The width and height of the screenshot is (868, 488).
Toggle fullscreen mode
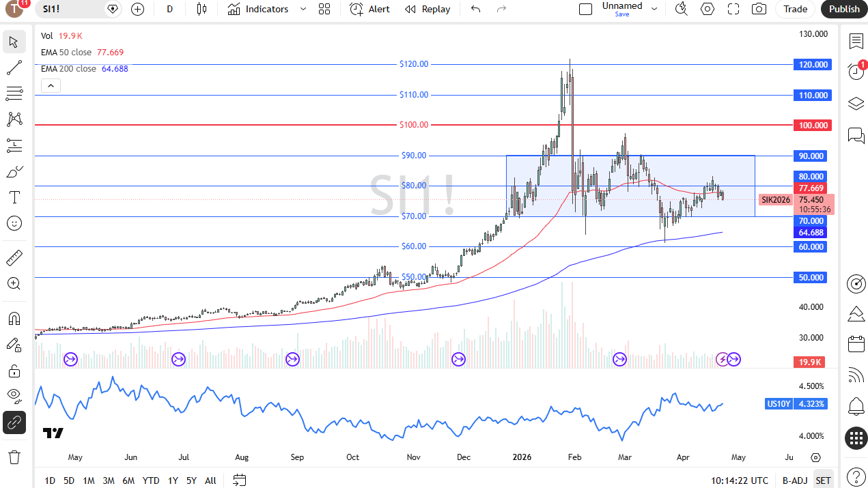(733, 9)
